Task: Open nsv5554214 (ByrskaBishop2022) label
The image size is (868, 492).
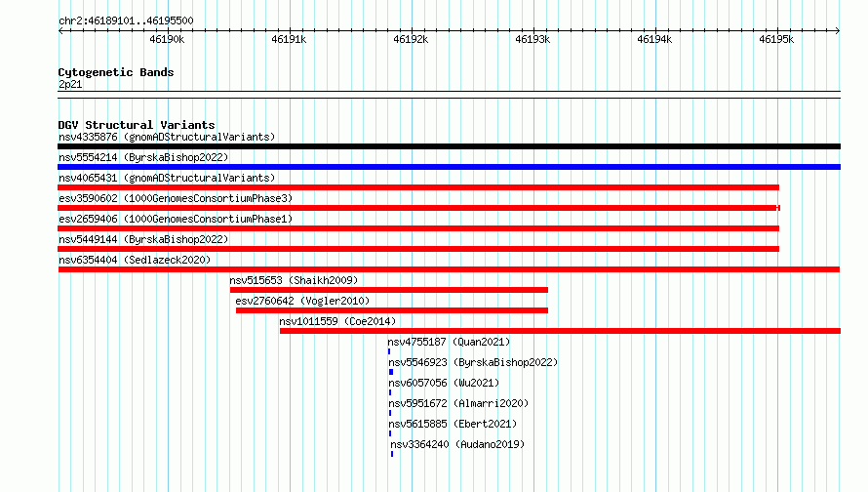Action: click(x=143, y=157)
